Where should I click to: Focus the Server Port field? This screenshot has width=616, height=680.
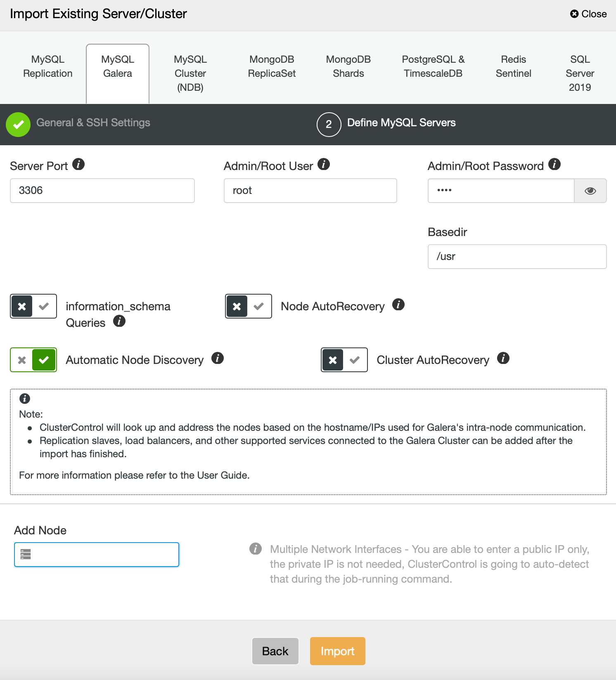[102, 191]
